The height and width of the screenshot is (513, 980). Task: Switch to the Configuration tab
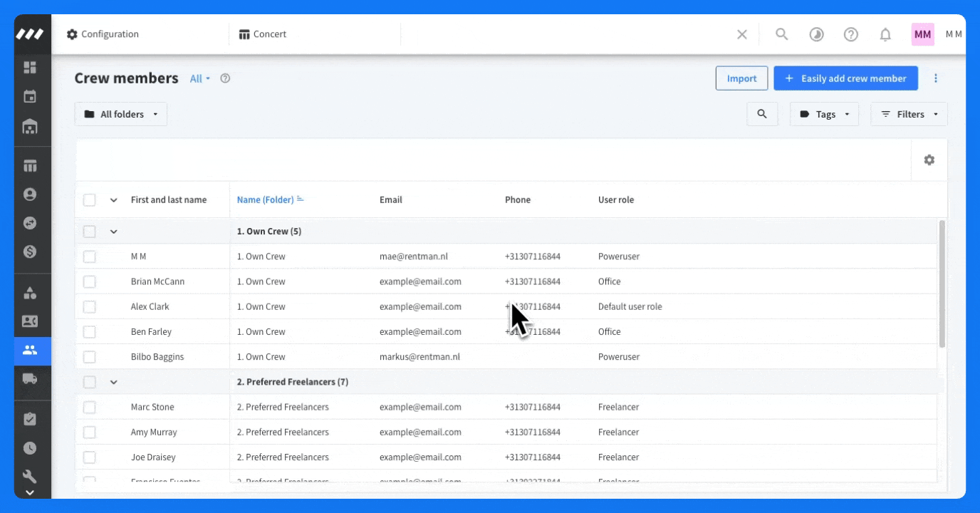pos(103,34)
